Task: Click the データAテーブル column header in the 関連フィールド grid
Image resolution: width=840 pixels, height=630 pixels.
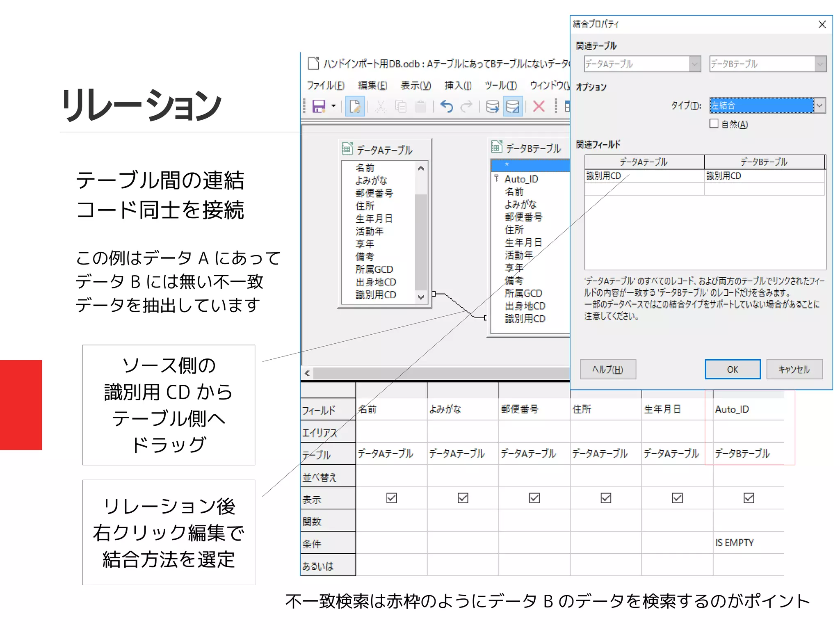Action: pyautogui.click(x=644, y=162)
